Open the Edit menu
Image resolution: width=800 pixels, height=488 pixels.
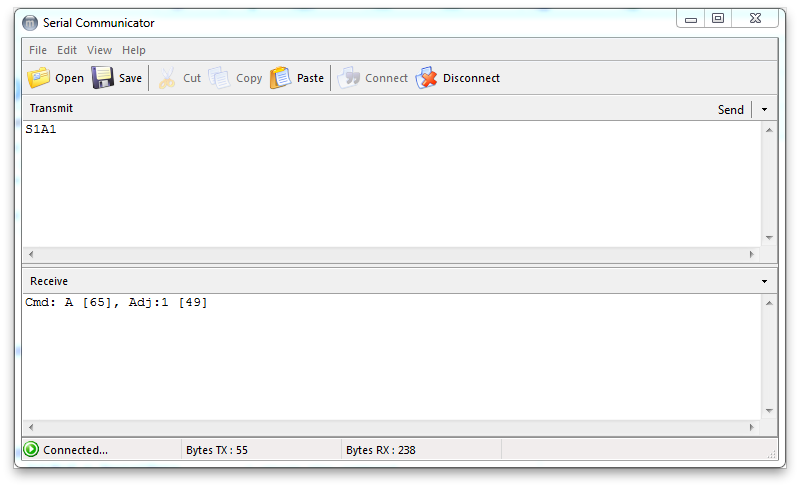[x=67, y=50]
